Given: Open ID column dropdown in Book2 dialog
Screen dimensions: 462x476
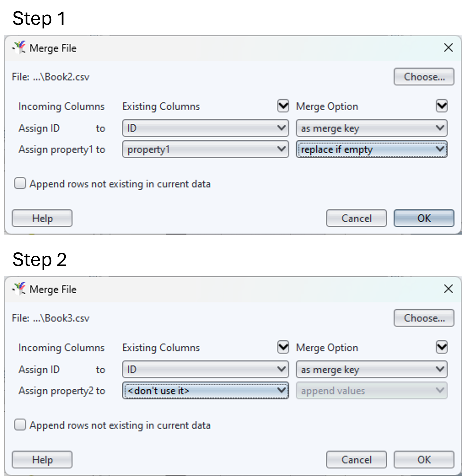Looking at the screenshot, I should pos(205,128).
